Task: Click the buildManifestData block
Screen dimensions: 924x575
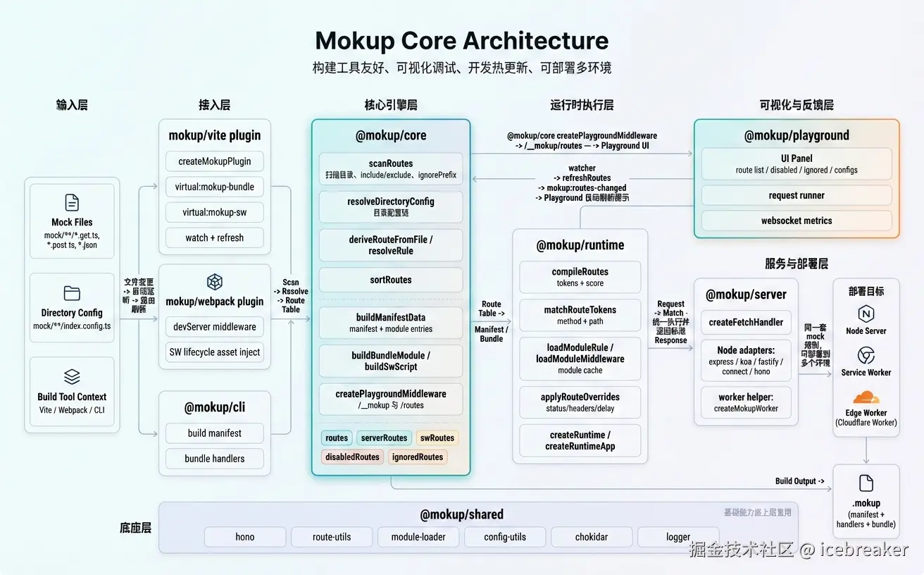Action: [391, 323]
